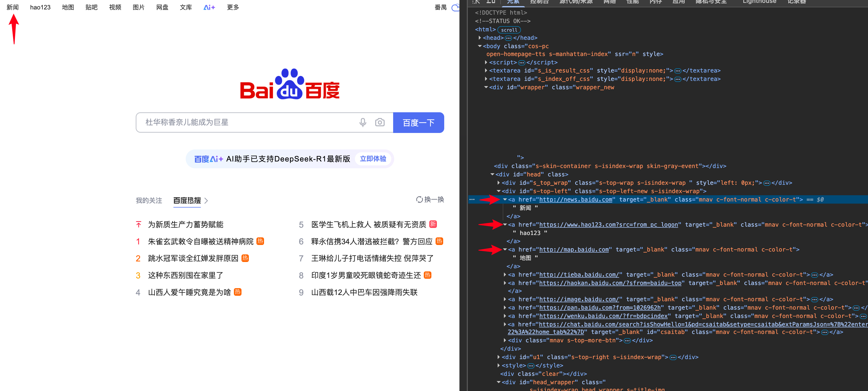Click the three-dot menu beside the selected DOM row
Screen dimensions: 868x391
click(x=472, y=200)
